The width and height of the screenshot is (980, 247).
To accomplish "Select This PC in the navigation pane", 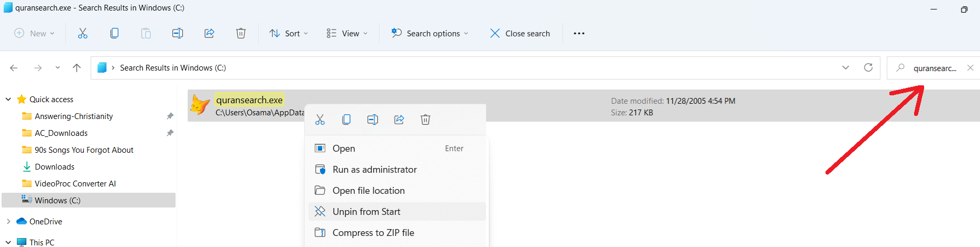I will coord(42,242).
